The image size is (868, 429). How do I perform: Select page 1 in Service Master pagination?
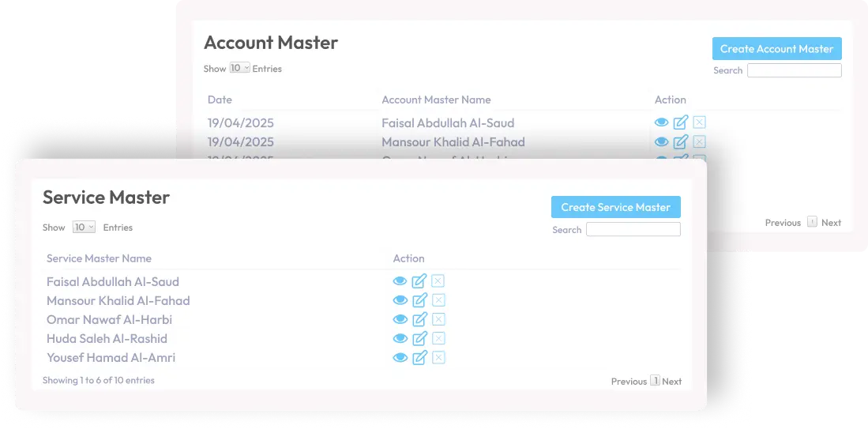coord(655,381)
